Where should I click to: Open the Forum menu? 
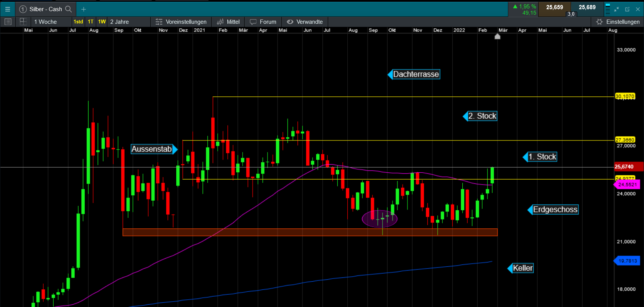(x=263, y=22)
